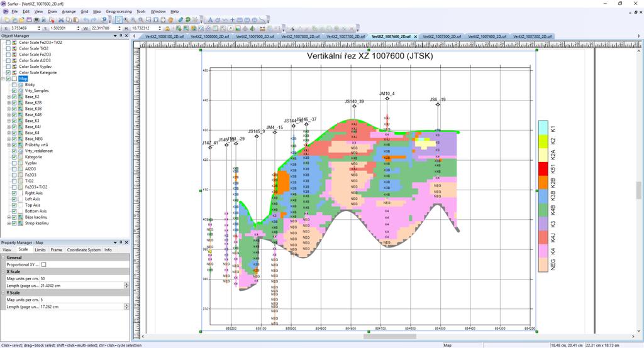
Task: Enable Color Scale TiO2 checkbox
Action: click(x=8, y=48)
